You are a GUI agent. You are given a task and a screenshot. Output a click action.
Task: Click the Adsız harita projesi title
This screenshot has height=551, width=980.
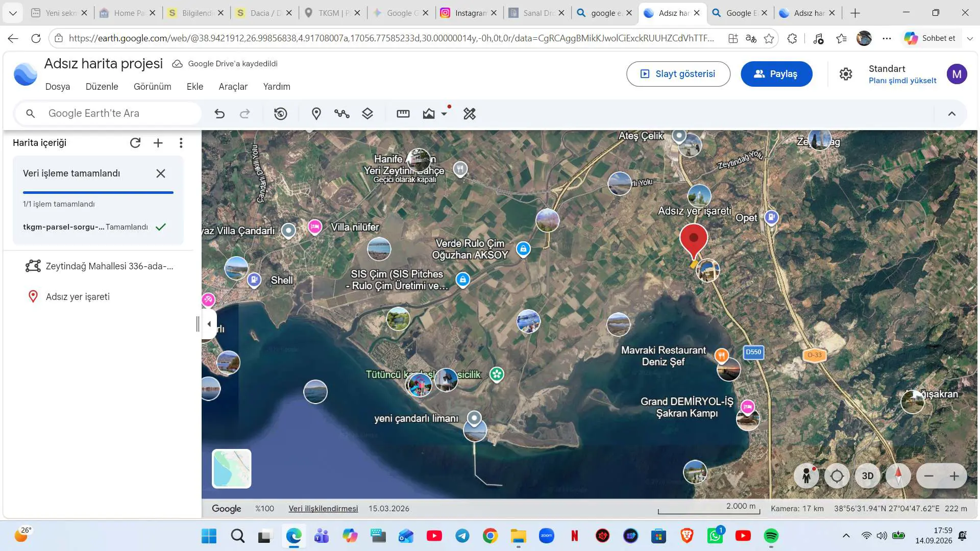pyautogui.click(x=104, y=64)
